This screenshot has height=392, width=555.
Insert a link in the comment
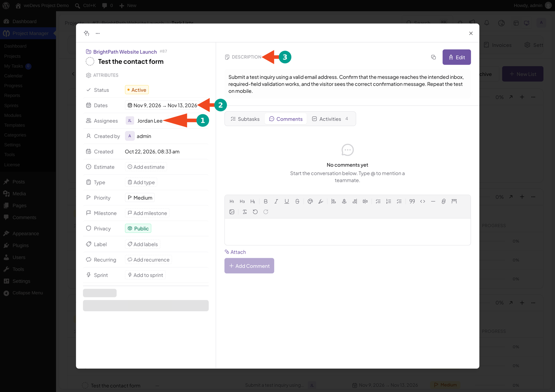coord(444,201)
